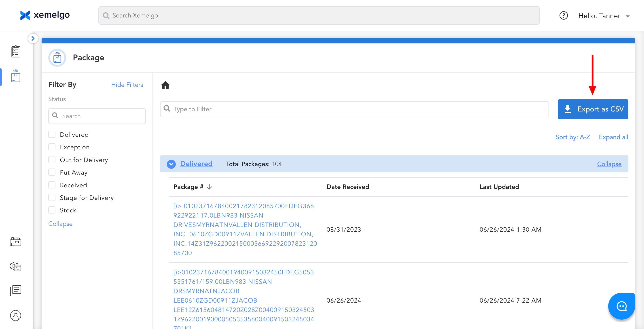The height and width of the screenshot is (329, 644).
Task: Open the user profile sidebar icon
Action: pos(15,315)
